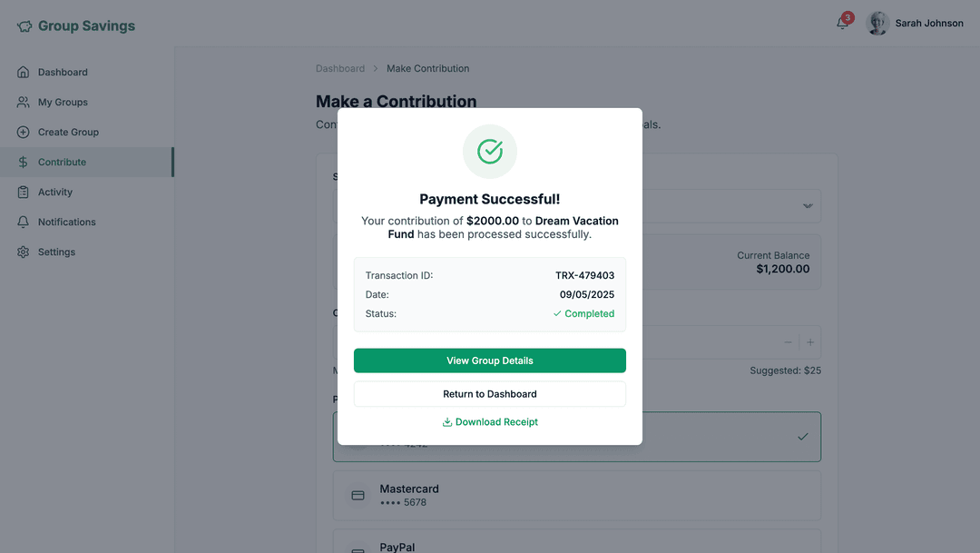
Task: Open the Dashboard via the home icon
Action: pyautogui.click(x=23, y=72)
